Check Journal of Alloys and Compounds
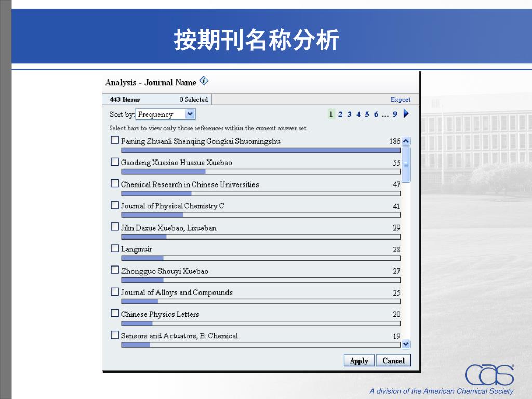 click(x=115, y=292)
